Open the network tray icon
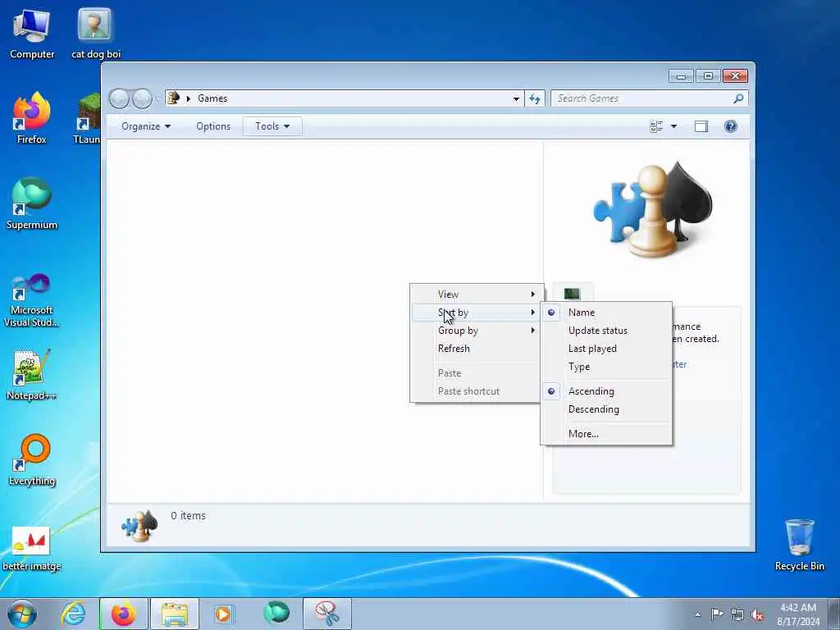 point(737,614)
